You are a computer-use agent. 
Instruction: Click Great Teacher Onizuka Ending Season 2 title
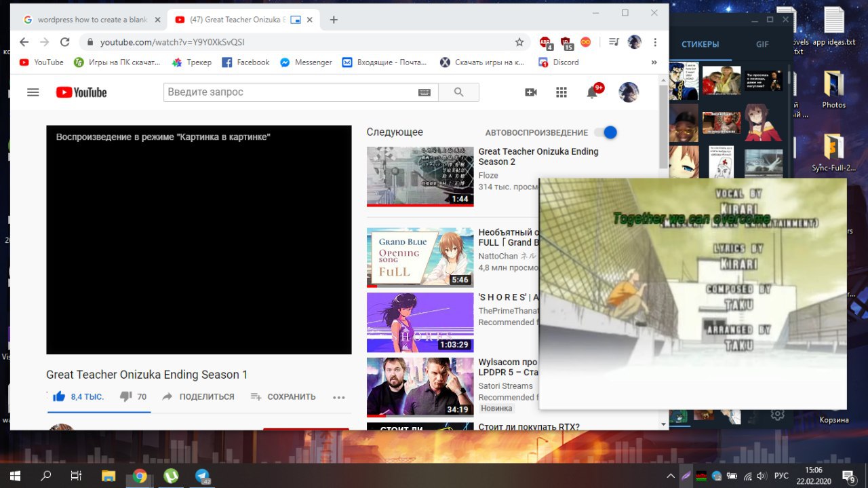point(538,157)
